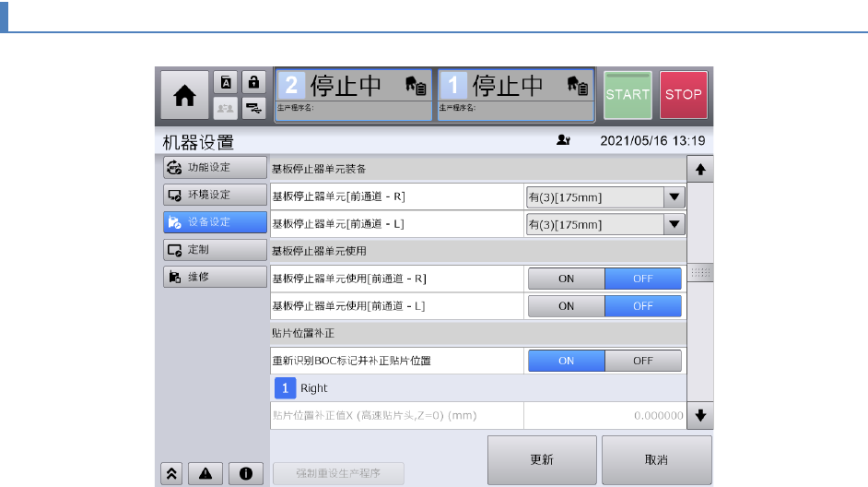868x487 pixels.
Task: Select OFF for 基板停止器单元使用[前通道 - R]
Action: [x=643, y=279]
